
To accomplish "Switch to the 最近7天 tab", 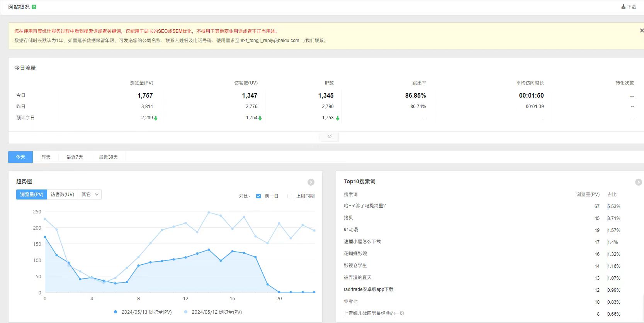I will [75, 157].
